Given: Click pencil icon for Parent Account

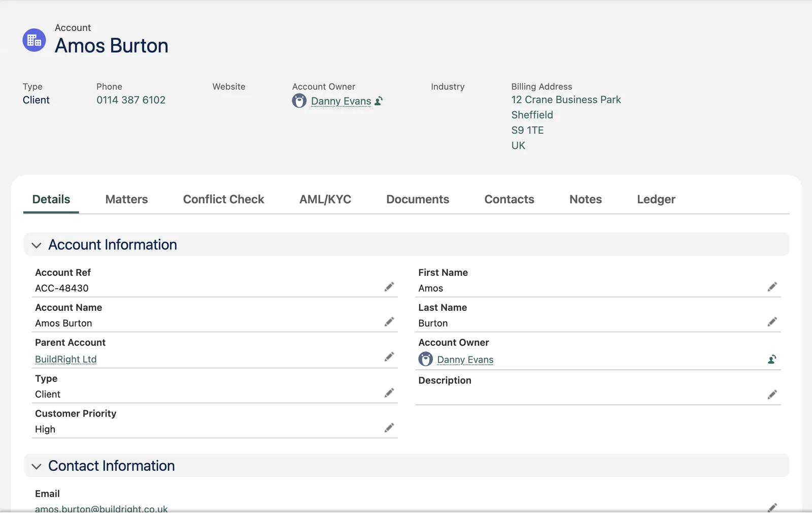Looking at the screenshot, I should click(x=389, y=357).
